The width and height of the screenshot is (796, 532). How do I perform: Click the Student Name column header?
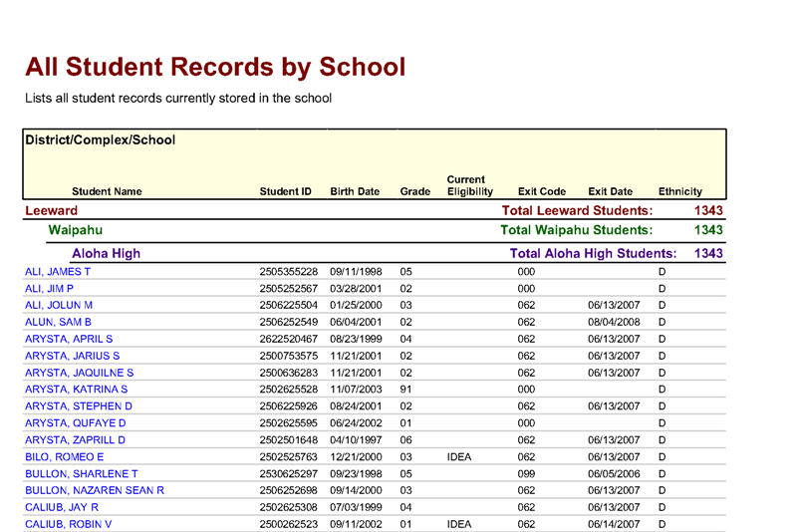(x=107, y=191)
